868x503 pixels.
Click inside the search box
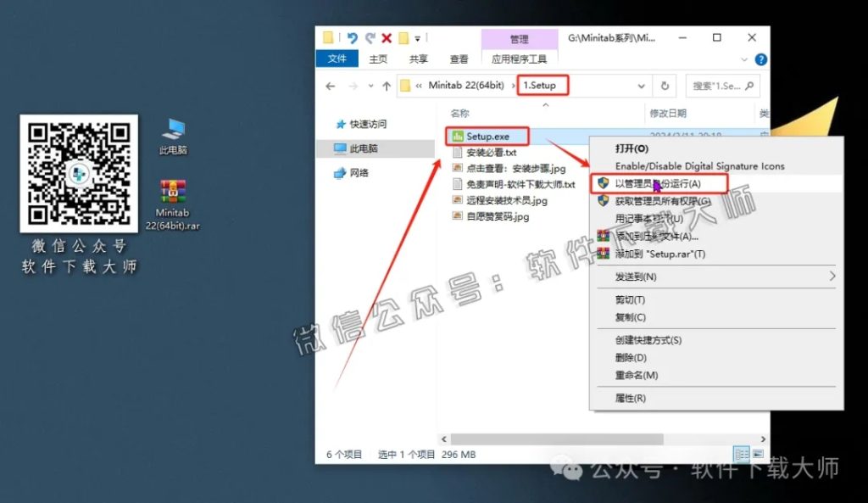721,85
